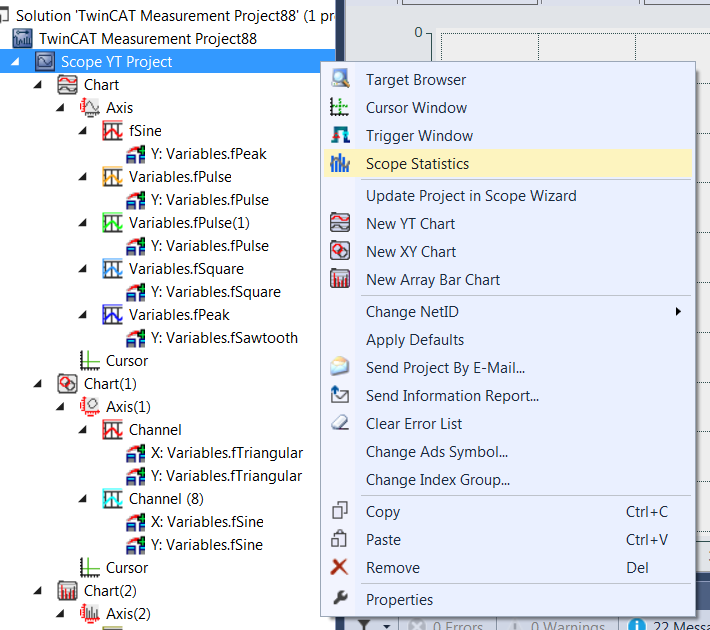Select New Array Bar Chart entry
710x630 pixels.
508,279
